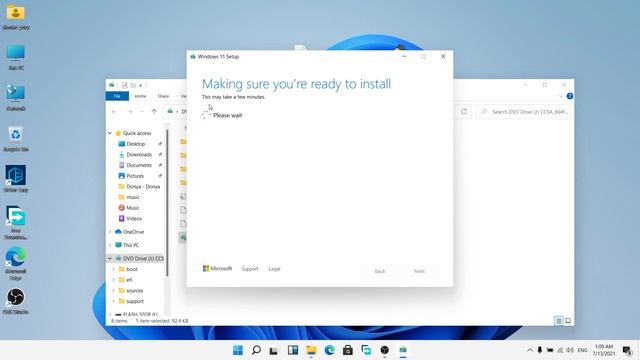The height and width of the screenshot is (360, 640).
Task: Click Support link in Setup window
Action: [250, 269]
